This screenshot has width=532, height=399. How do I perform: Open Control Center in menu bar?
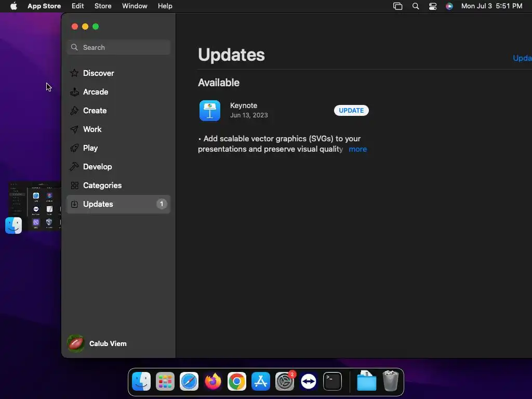[x=433, y=6]
